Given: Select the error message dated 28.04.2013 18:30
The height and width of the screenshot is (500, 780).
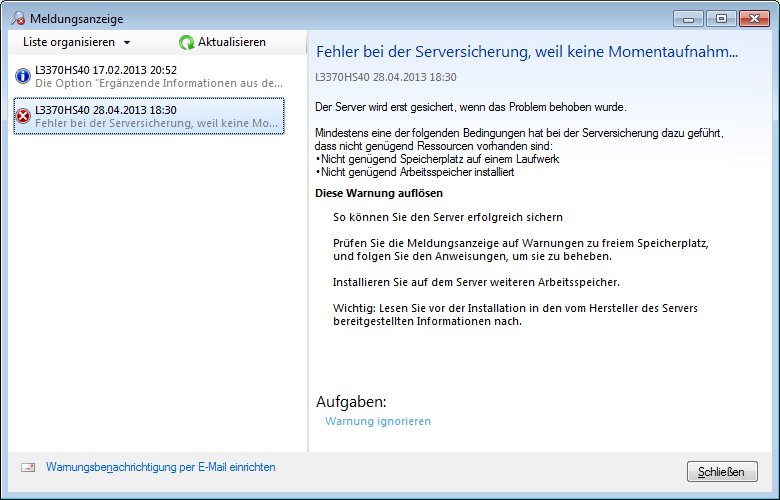Looking at the screenshot, I should coord(149,116).
